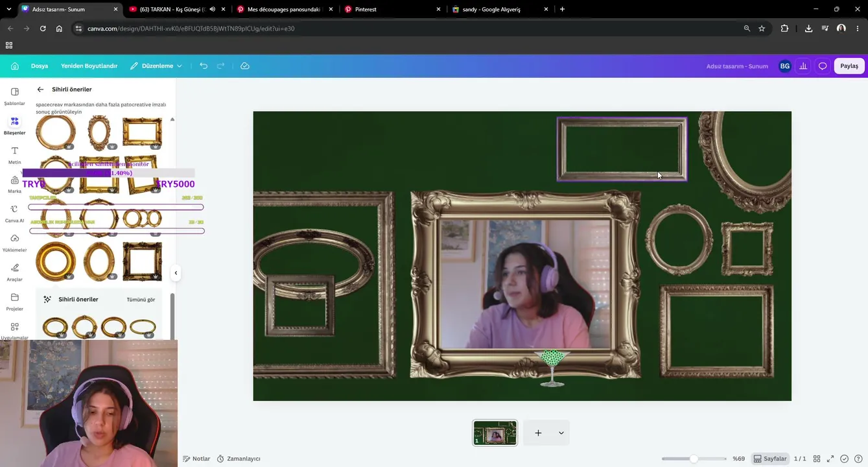The height and width of the screenshot is (467, 868).
Task: Toggle the Sayfalar pages view
Action: (x=770, y=459)
